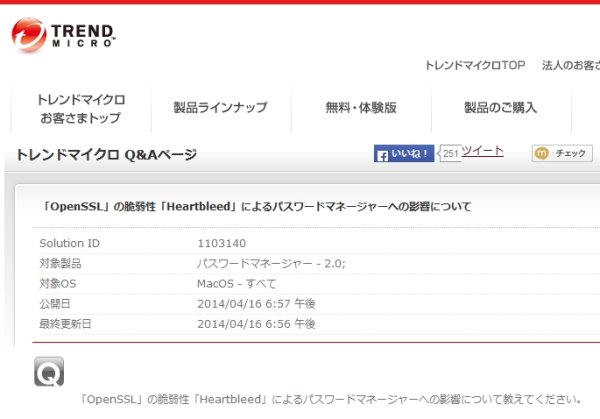Open the 法人のお客さま link
The height and width of the screenshot is (419, 600).
coord(570,66)
